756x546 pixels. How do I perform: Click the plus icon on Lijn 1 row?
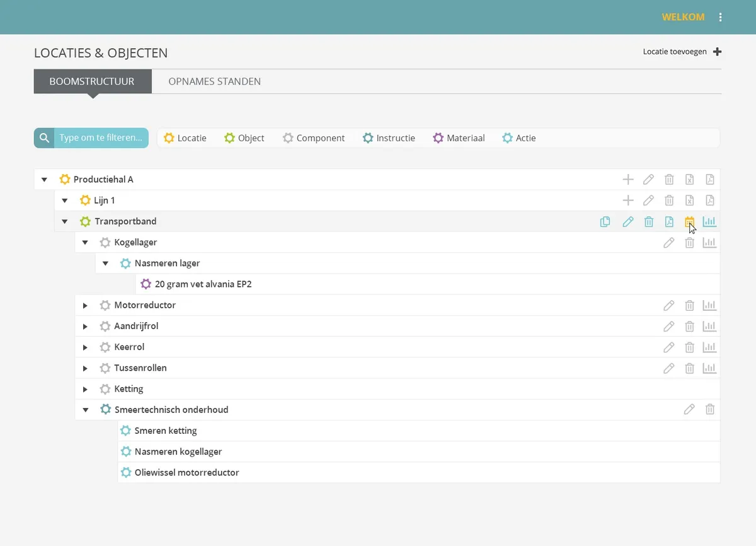(627, 200)
